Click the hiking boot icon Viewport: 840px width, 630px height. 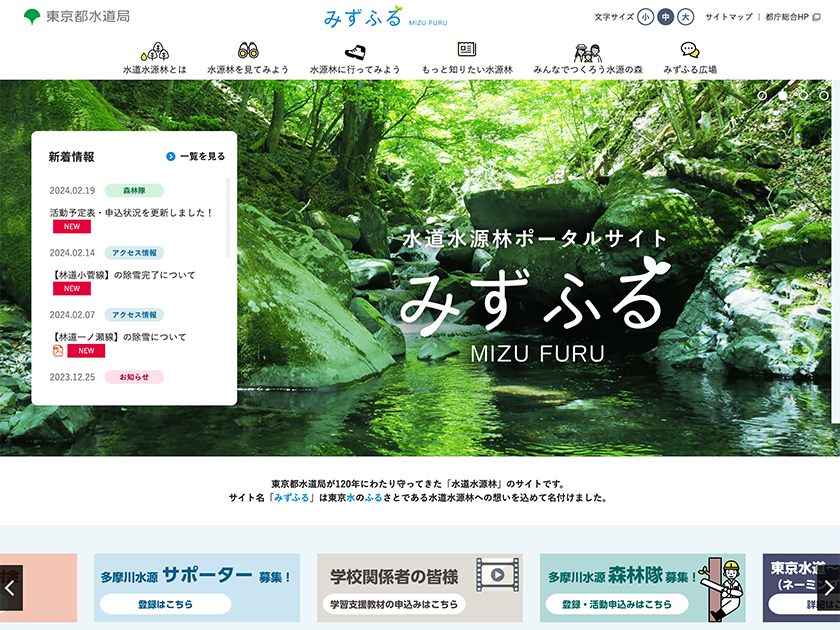tap(355, 52)
